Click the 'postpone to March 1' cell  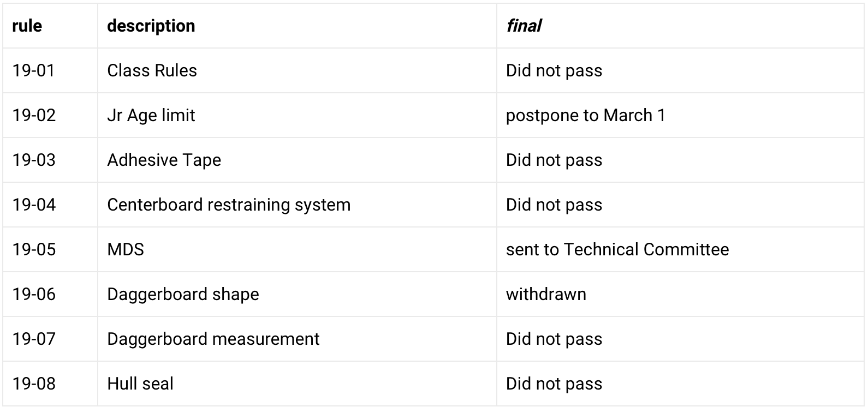point(680,115)
